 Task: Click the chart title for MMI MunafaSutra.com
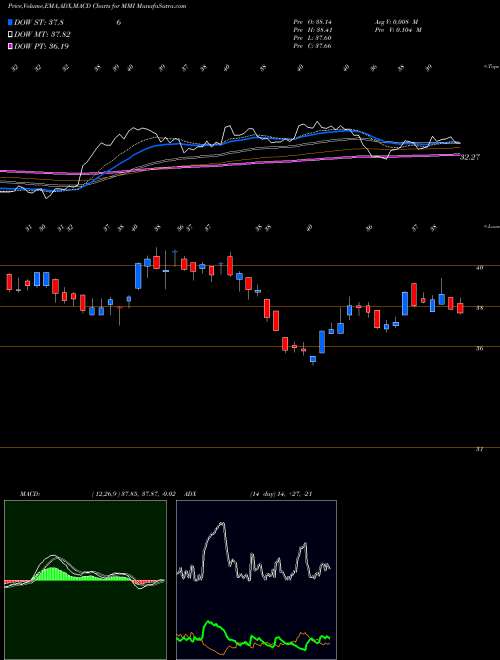[x=97, y=6]
